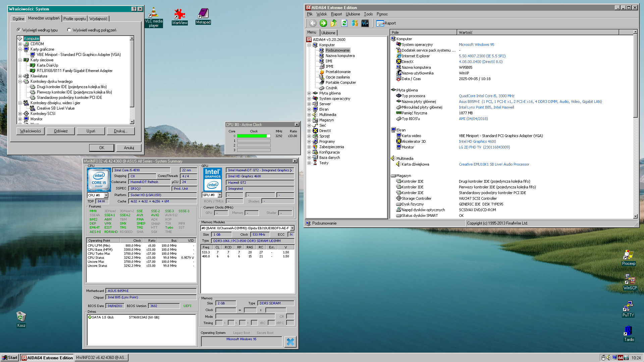Click the Start button on the taskbar
The image size is (644, 362).
pos(10,358)
